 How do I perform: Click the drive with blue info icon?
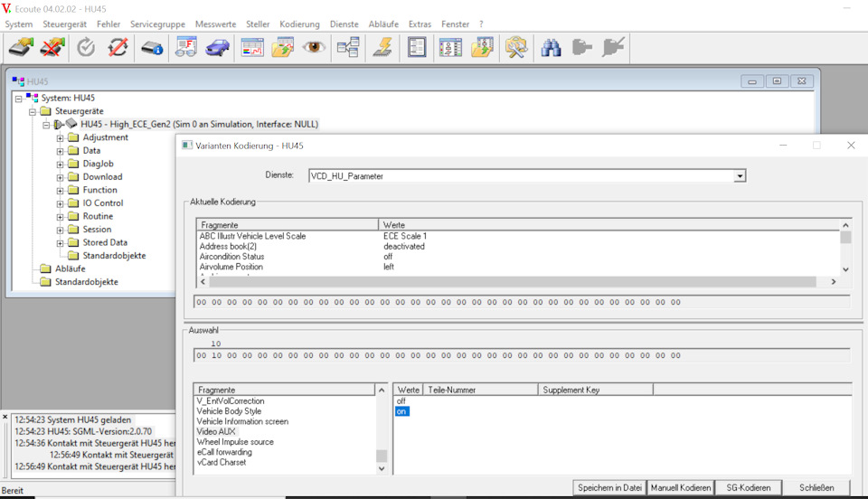pyautogui.click(x=152, y=47)
